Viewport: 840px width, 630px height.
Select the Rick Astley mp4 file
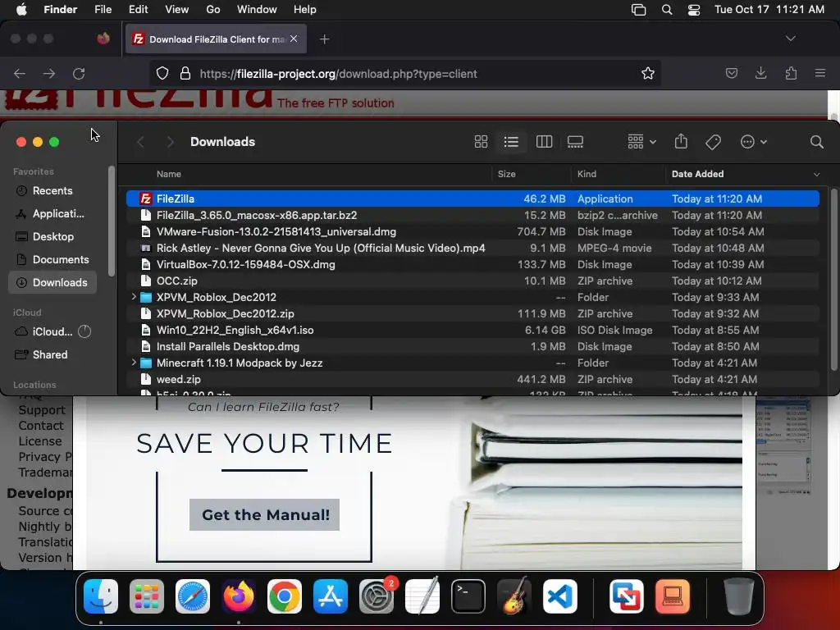pos(472,248)
